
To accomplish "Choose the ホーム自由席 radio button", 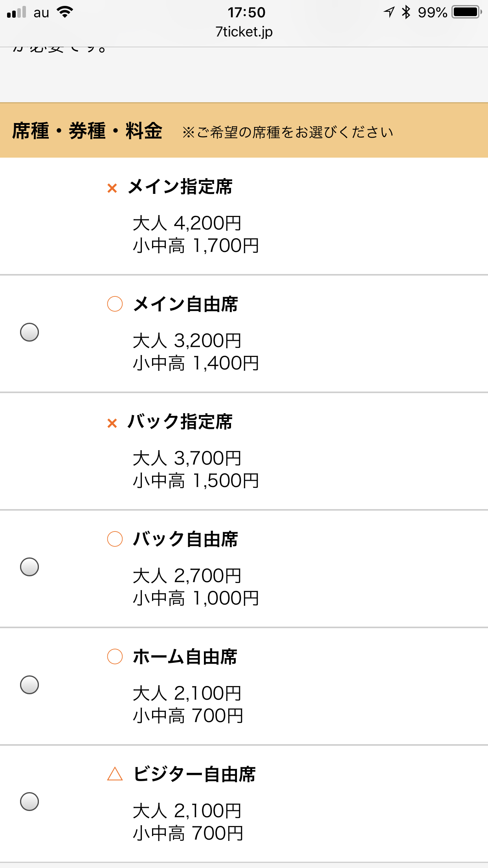I will [29, 685].
